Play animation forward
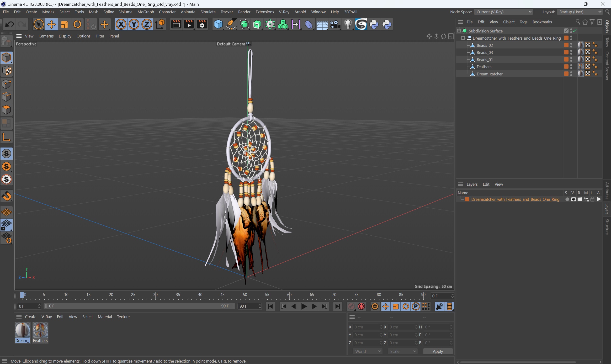This screenshot has width=611, height=364. click(x=304, y=306)
